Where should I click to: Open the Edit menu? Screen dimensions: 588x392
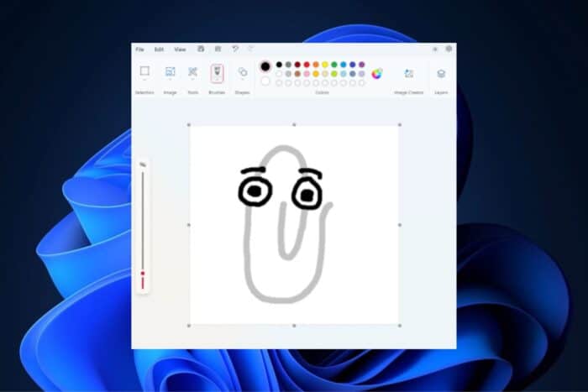pyautogui.click(x=159, y=50)
